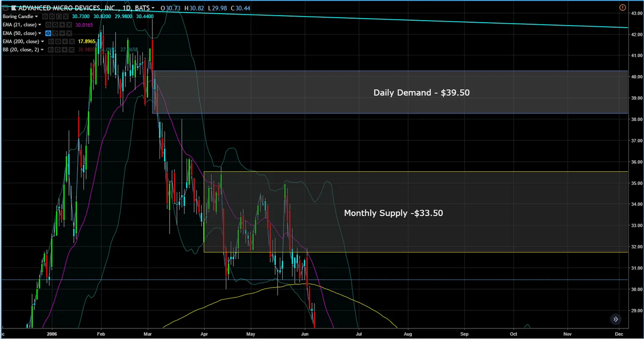The width and height of the screenshot is (644, 339).
Task: Click the plus icon on EMA (200, close)
Action: click(65, 41)
